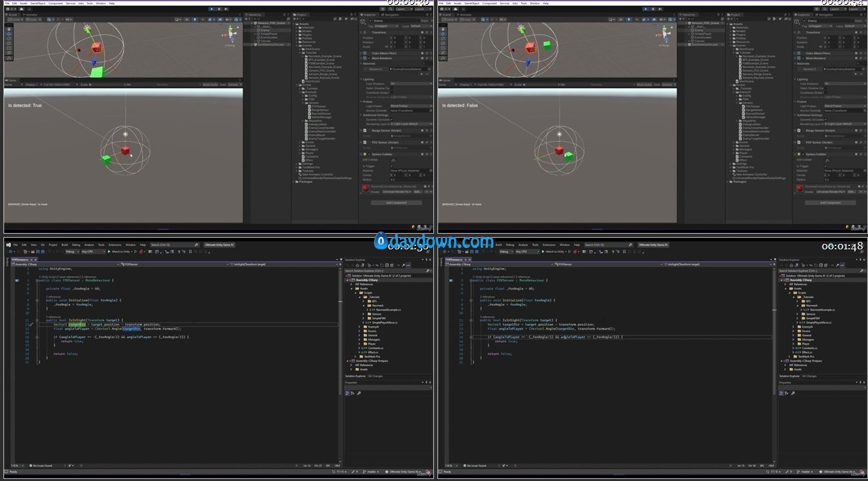This screenshot has height=481, width=868.
Task: Click Transform component menu dots in 'Is detected: True' Unity
Action: 430,32
